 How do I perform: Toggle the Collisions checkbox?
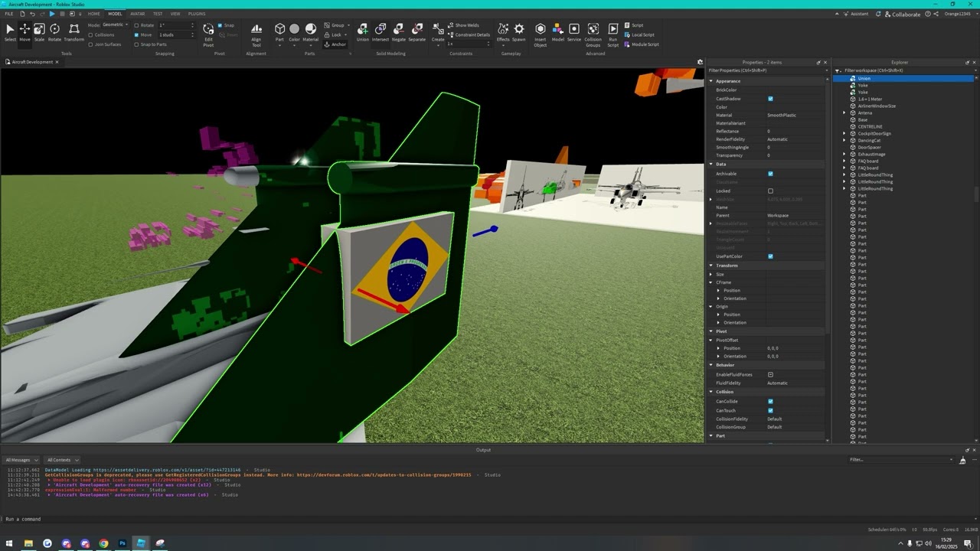coord(91,34)
